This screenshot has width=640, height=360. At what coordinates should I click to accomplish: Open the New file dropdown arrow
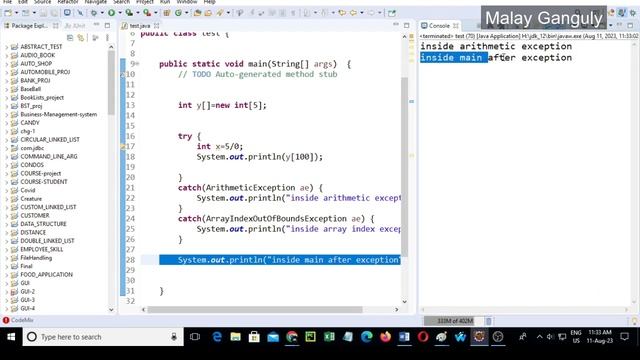[x=17, y=13]
